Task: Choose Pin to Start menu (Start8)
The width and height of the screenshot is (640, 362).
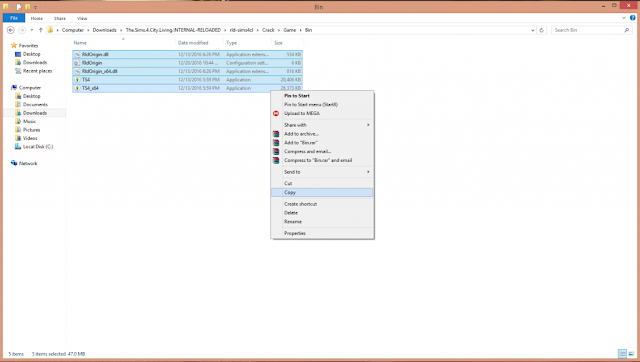Action: [x=322, y=104]
